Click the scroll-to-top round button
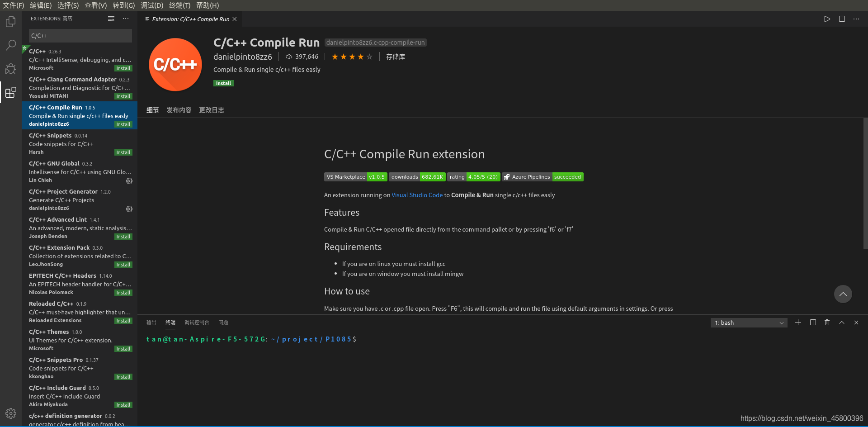 click(x=843, y=294)
